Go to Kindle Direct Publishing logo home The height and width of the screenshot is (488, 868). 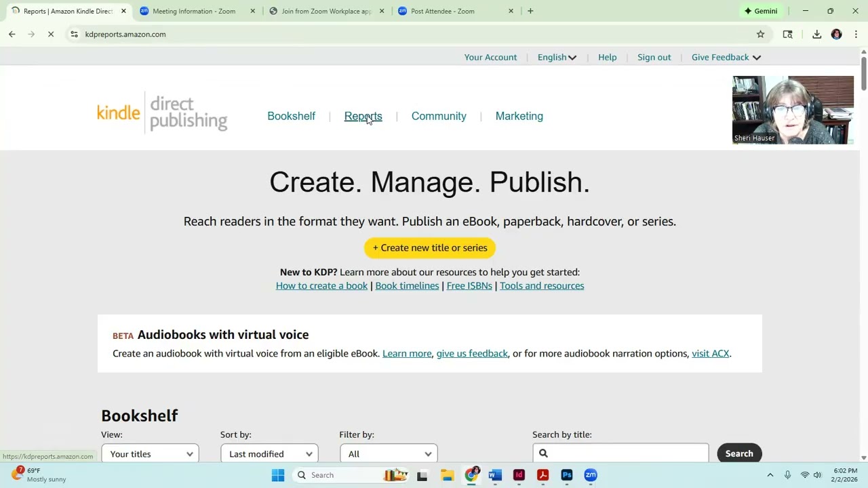[x=162, y=113]
